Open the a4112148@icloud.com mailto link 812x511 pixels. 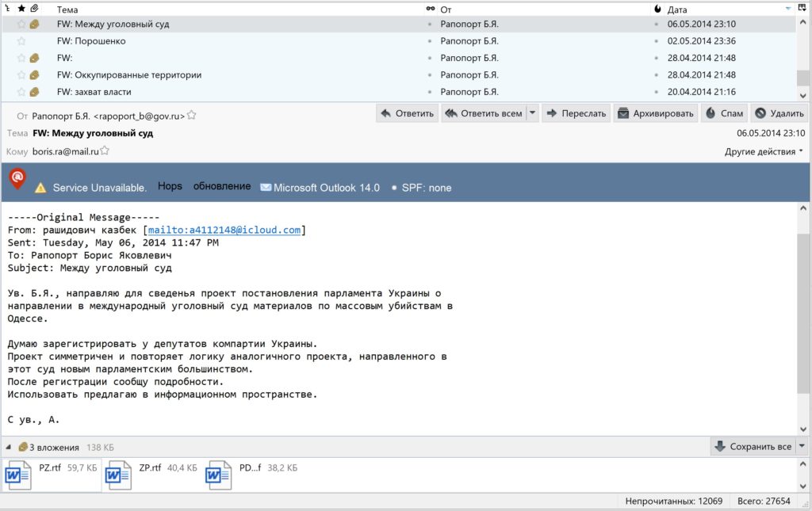pyautogui.click(x=224, y=230)
